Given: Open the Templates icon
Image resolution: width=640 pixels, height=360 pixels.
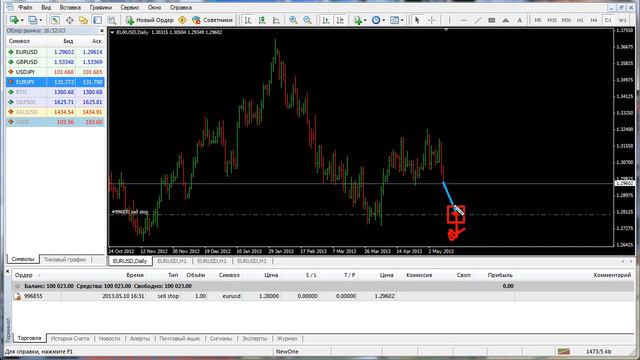Looking at the screenshot, I should point(394,20).
